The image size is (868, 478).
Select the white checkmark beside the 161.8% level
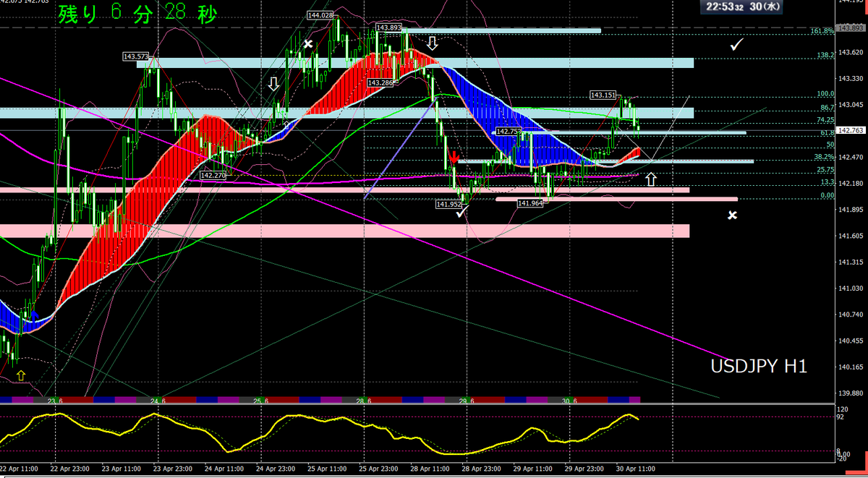(737, 46)
